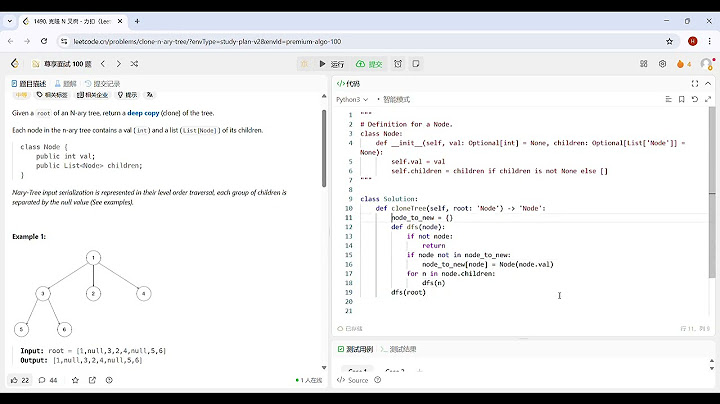720x404 pixels.
Task: Switch to the 题目描述 tab
Action: click(29, 84)
